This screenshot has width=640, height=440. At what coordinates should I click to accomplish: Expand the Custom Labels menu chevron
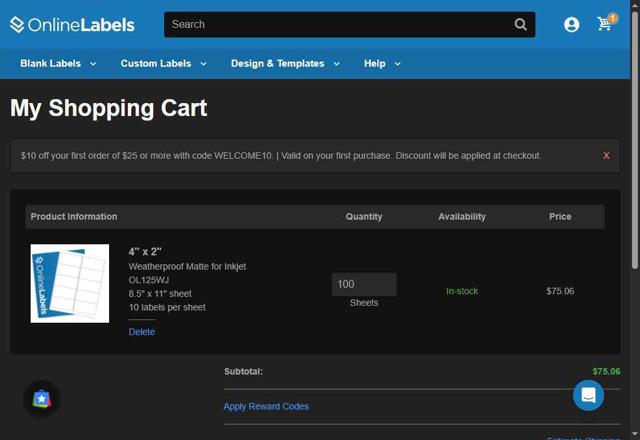(203, 64)
